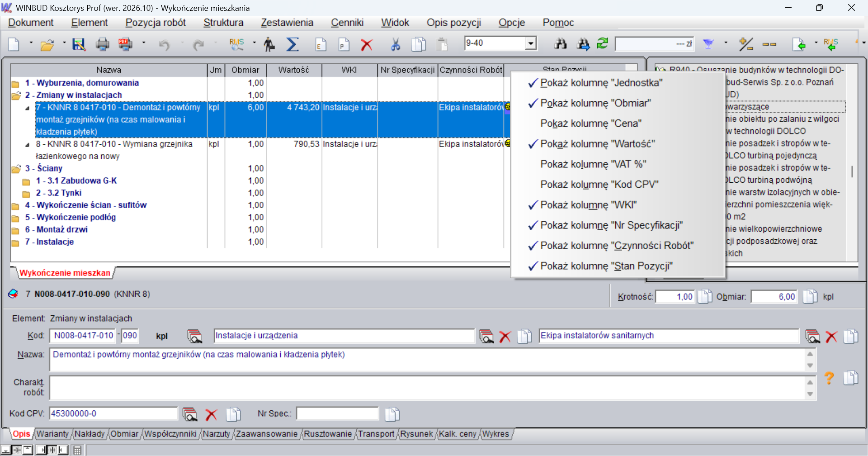Open the Kalk. ceny tab
Screen dimensions: 868x456
tap(458, 434)
